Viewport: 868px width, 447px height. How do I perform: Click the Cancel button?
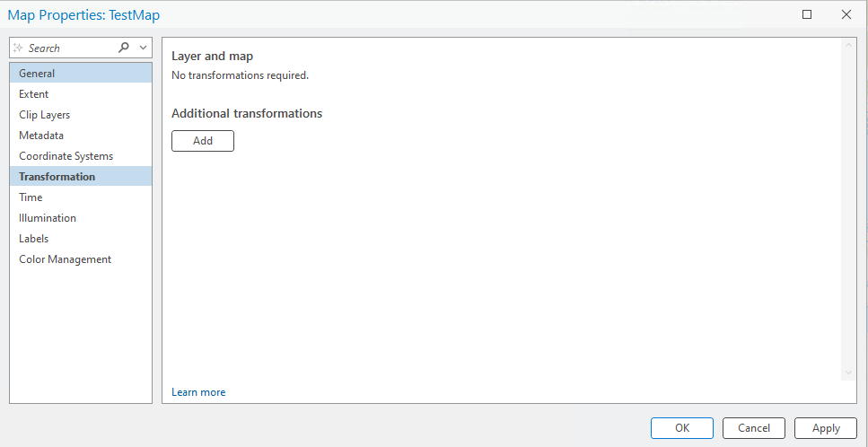(x=754, y=428)
